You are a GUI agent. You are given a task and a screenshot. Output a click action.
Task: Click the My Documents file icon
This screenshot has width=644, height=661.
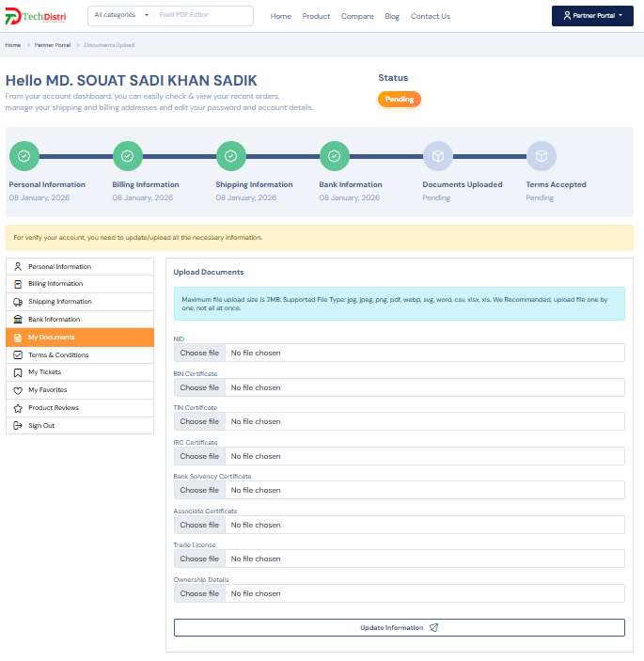(x=18, y=338)
